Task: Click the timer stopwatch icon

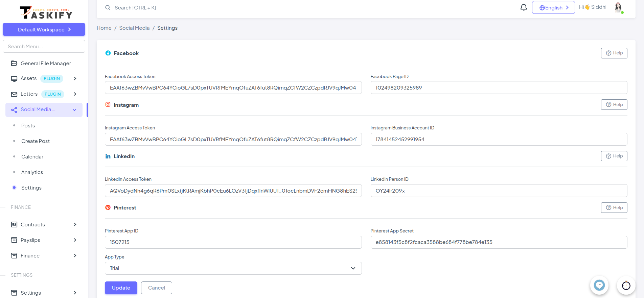Action: 626,285
